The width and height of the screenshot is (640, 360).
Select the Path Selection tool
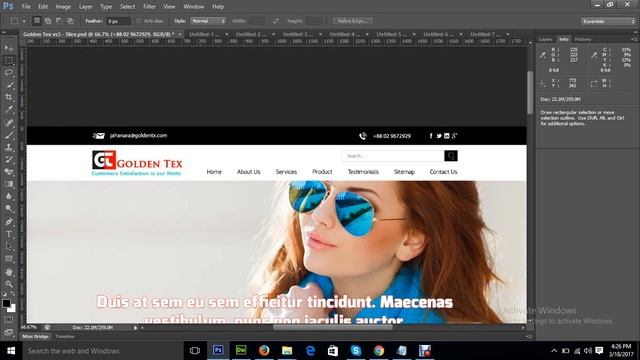(x=9, y=247)
